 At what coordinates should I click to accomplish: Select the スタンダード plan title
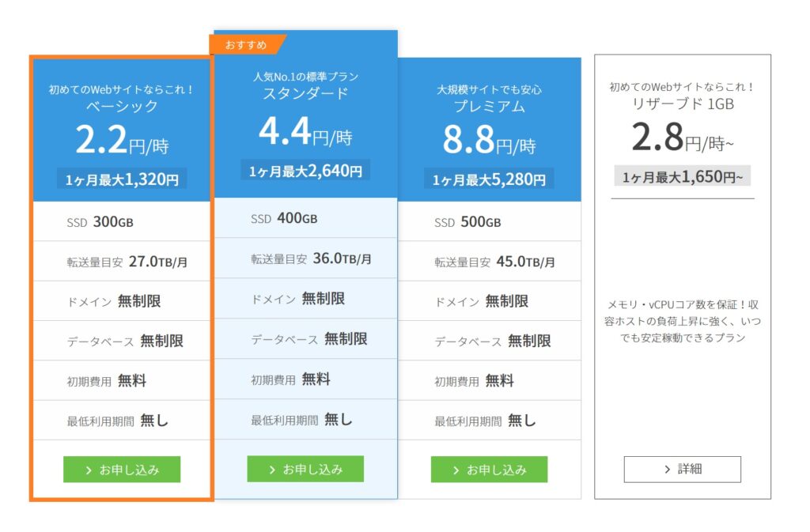click(x=305, y=93)
